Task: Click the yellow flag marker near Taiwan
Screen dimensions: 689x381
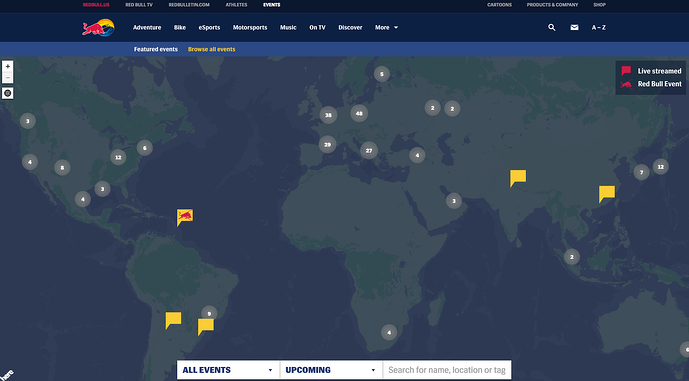Action: tap(606, 193)
